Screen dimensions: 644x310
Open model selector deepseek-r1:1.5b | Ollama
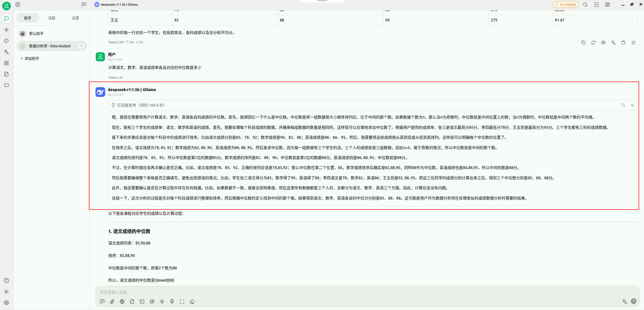(116, 5)
